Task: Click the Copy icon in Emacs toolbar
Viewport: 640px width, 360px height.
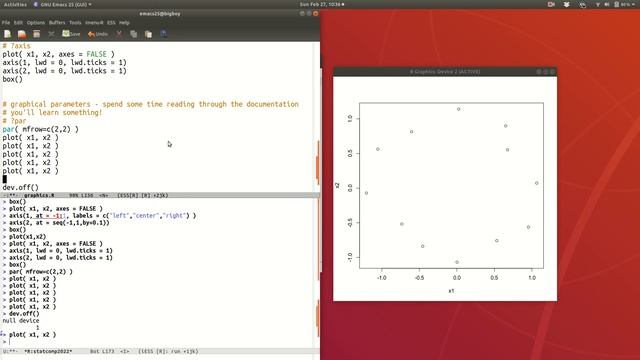Action: click(x=133, y=34)
